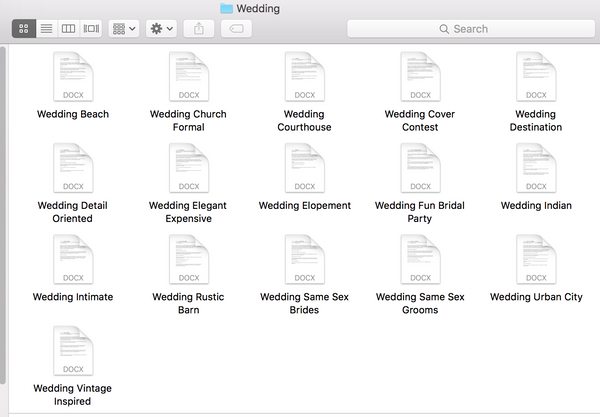Viewport: 600px width, 417px height.
Task: Click the 'Wedding Indian' file name
Action: [536, 205]
